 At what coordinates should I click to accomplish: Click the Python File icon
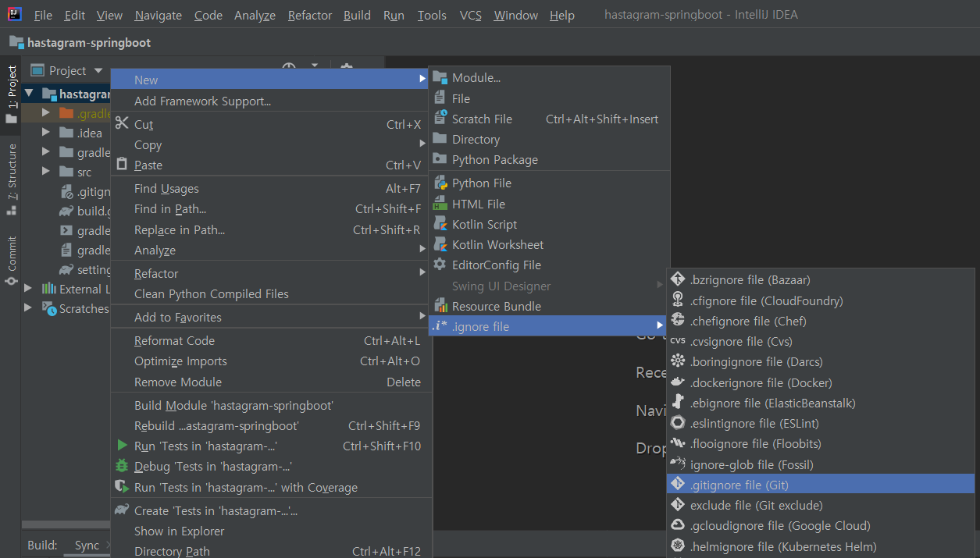[x=440, y=183]
